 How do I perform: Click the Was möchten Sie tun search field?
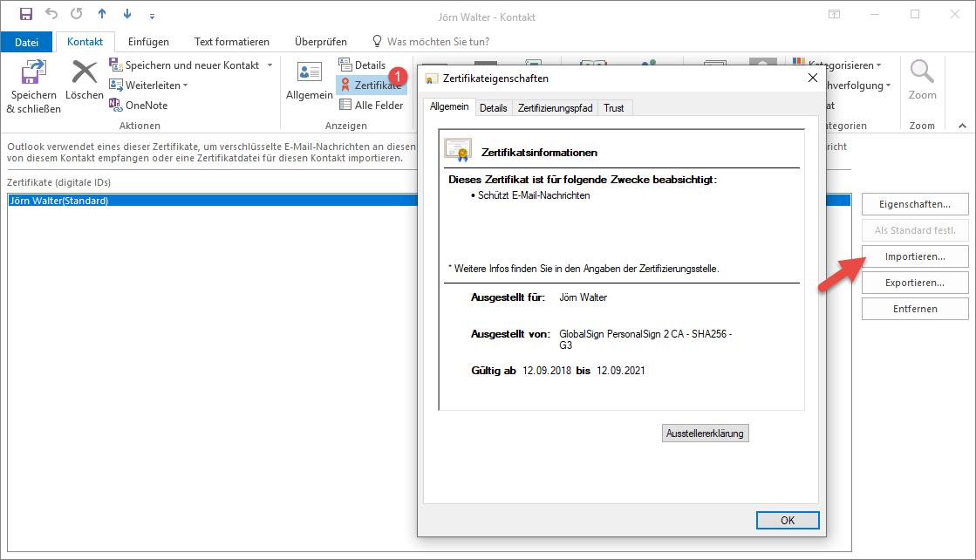click(x=437, y=42)
